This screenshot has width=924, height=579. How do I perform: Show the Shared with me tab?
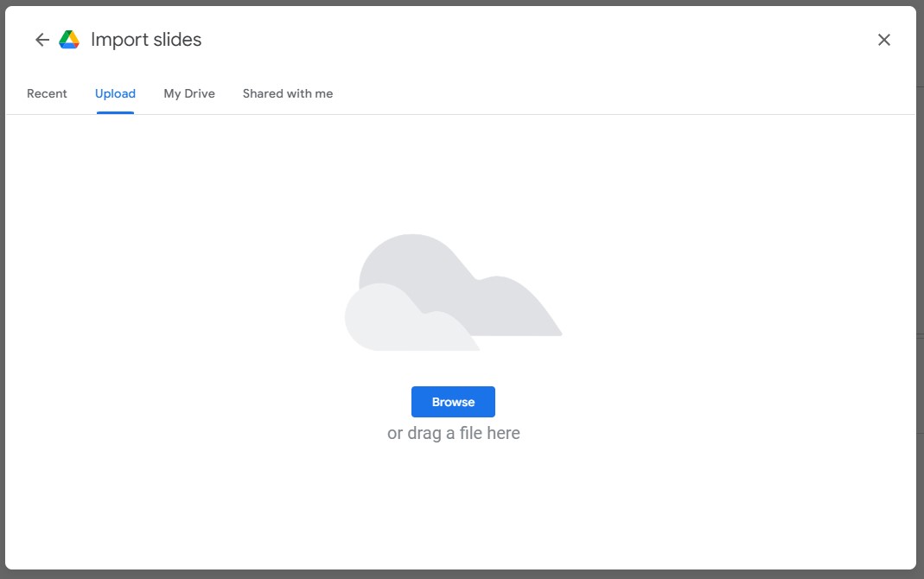[287, 93]
